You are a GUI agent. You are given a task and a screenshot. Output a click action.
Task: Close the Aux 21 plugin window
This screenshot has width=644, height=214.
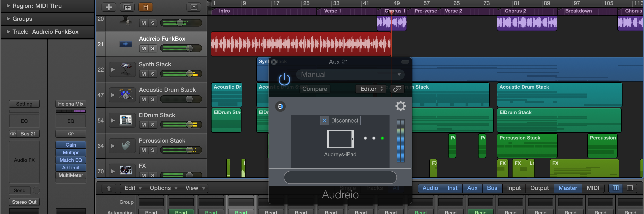pos(274,62)
